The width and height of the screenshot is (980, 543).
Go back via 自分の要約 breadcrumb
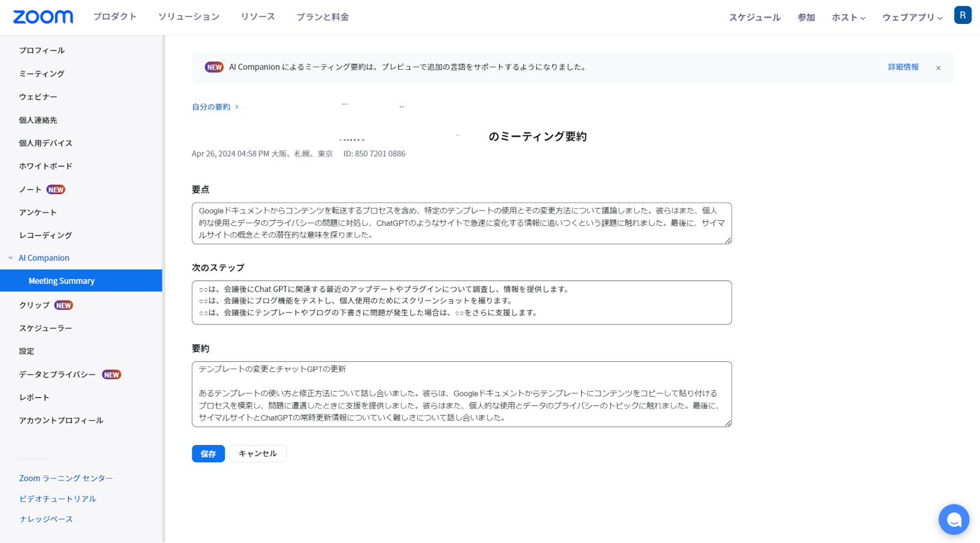click(x=211, y=107)
